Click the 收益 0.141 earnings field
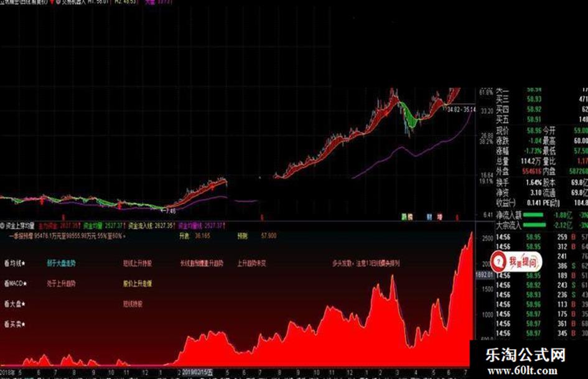 (519, 203)
